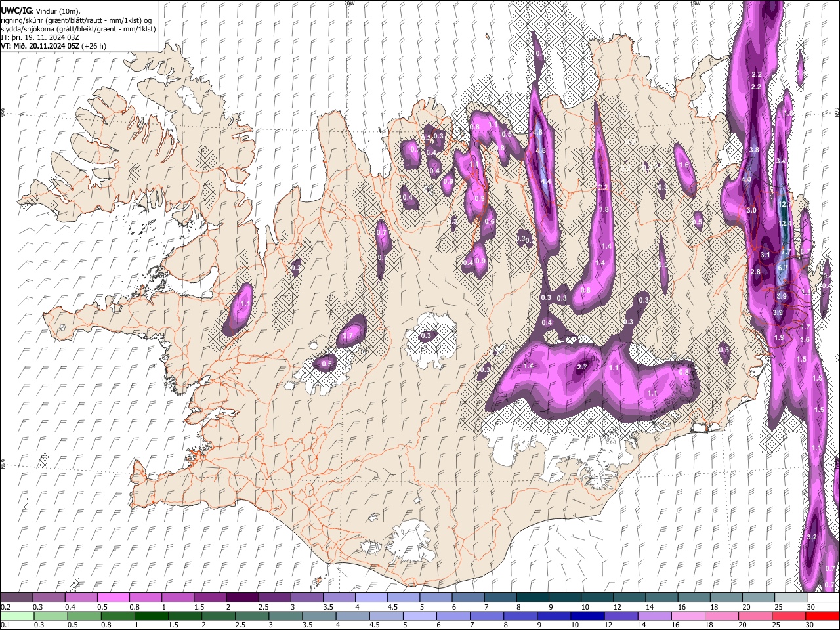Image resolution: width=840 pixels, height=630 pixels.
Task: Click the UWC/IG title in the header box
Action: coord(16,10)
